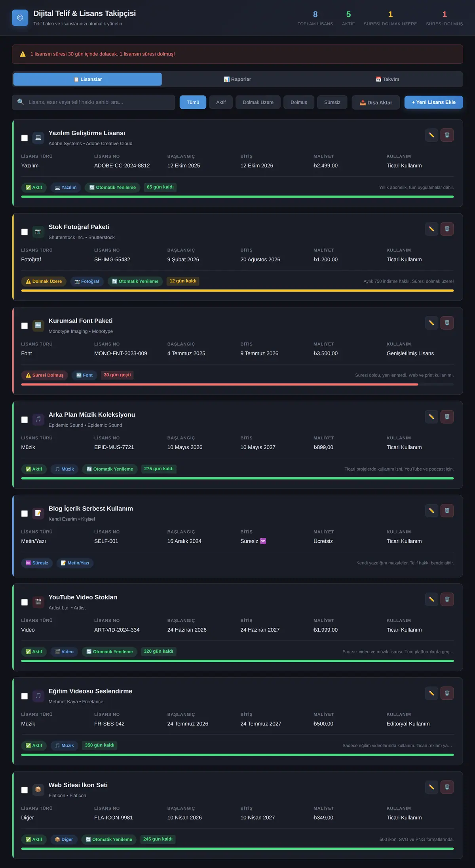This screenshot has width=475, height=868.
Task: Filter licenses by Aktif
Action: [221, 102]
